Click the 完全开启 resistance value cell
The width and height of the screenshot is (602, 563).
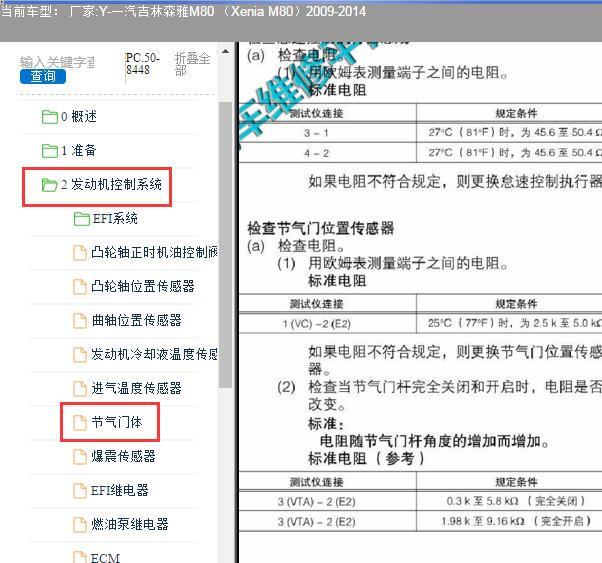click(509, 522)
